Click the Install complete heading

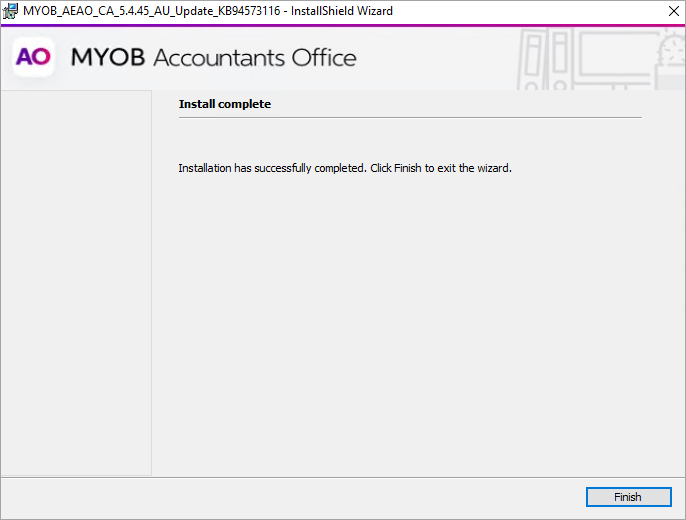[224, 104]
